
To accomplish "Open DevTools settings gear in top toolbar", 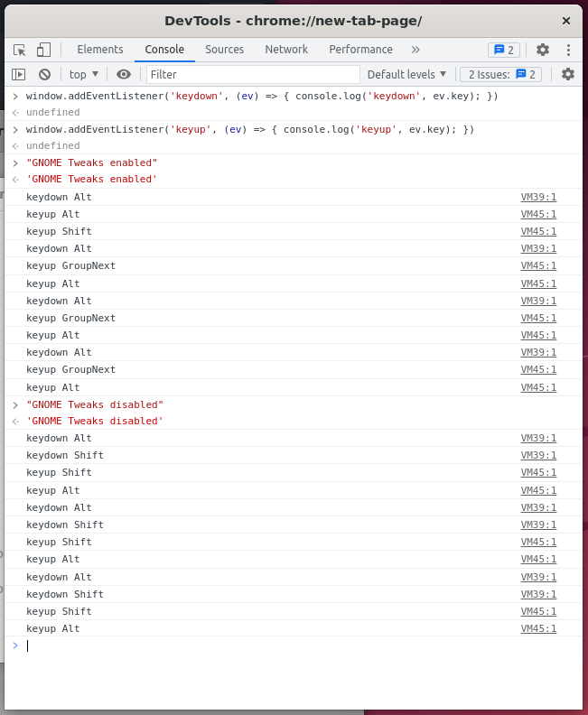I will tap(542, 50).
